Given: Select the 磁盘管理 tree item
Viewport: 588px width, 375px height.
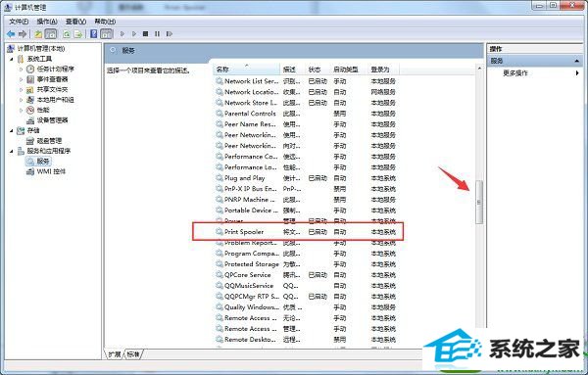Looking at the screenshot, I should [x=49, y=141].
